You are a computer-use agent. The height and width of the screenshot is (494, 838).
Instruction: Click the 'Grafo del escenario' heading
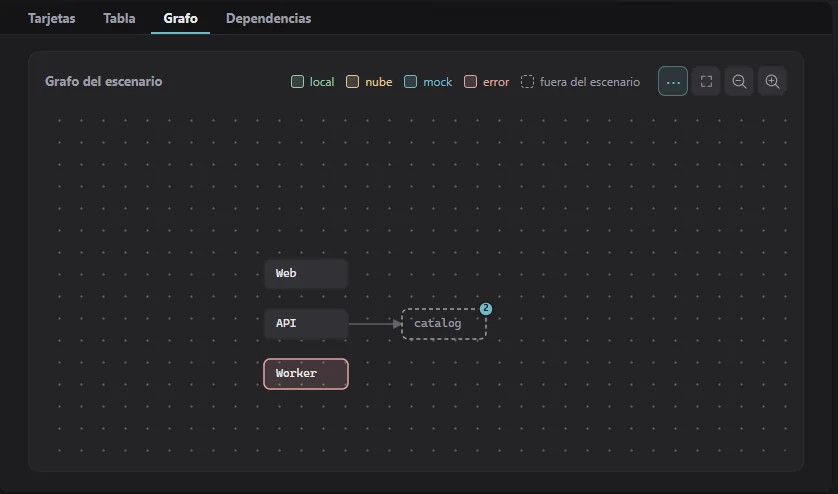(104, 81)
